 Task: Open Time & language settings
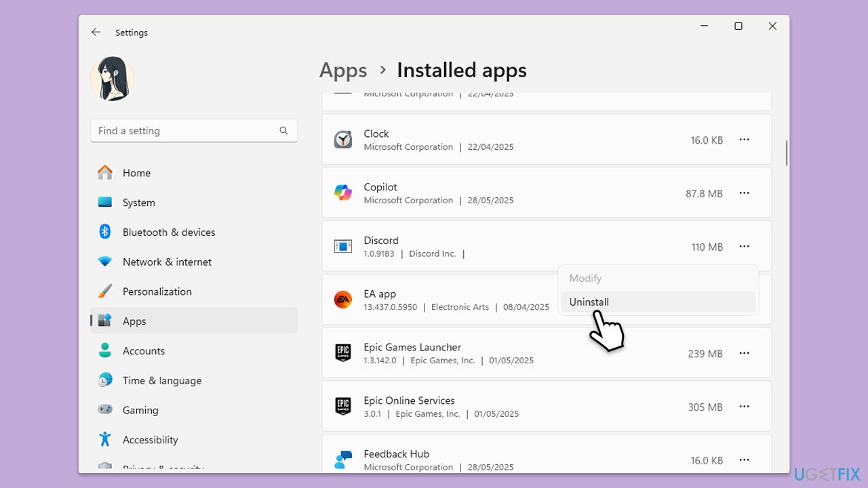tap(161, 381)
